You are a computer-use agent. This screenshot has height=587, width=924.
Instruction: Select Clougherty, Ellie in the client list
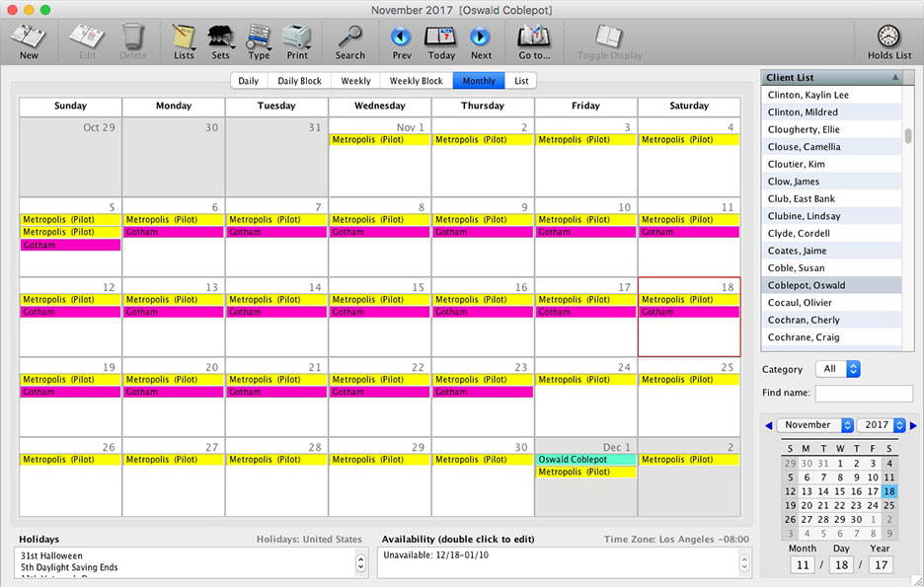pos(831,129)
